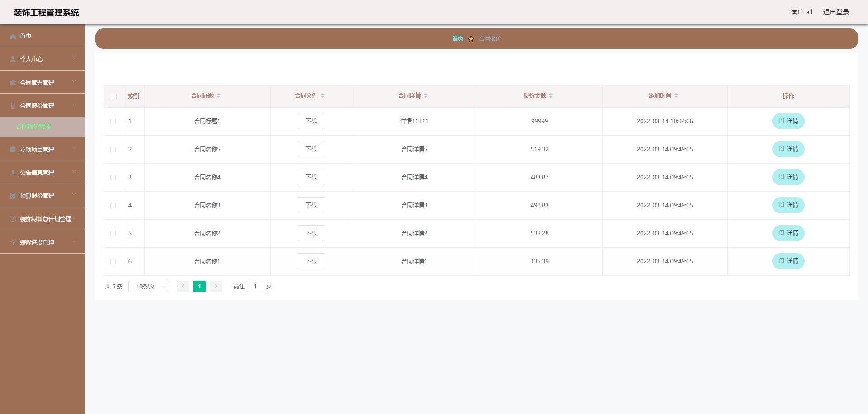The height and width of the screenshot is (414, 868).
Task: Click 退出登录 to log out
Action: point(836,12)
